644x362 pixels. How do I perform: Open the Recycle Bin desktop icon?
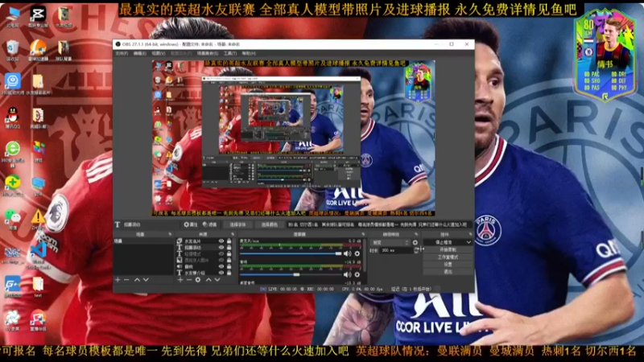coord(13,50)
